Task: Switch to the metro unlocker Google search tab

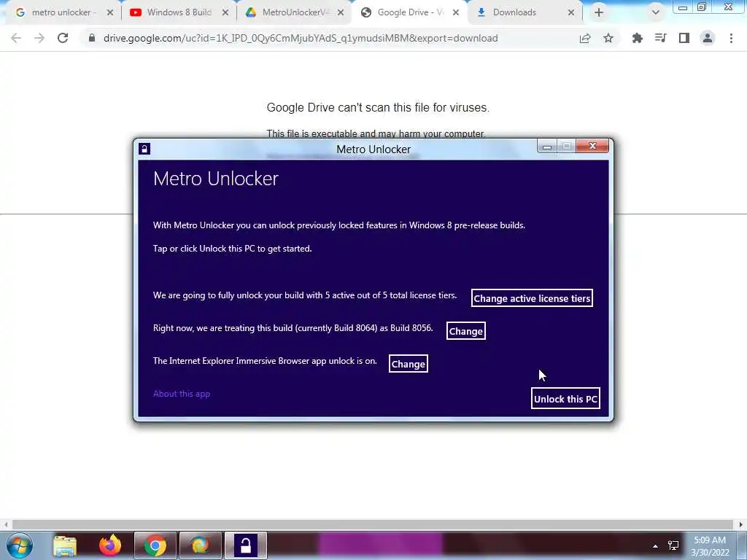Action: pos(61,12)
